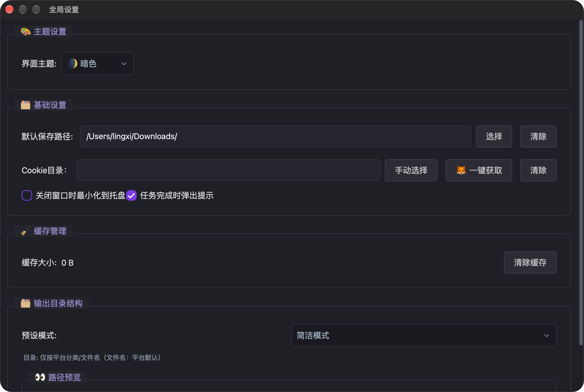Click 清除 button beside save path
This screenshot has width=584, height=392.
[x=538, y=136]
